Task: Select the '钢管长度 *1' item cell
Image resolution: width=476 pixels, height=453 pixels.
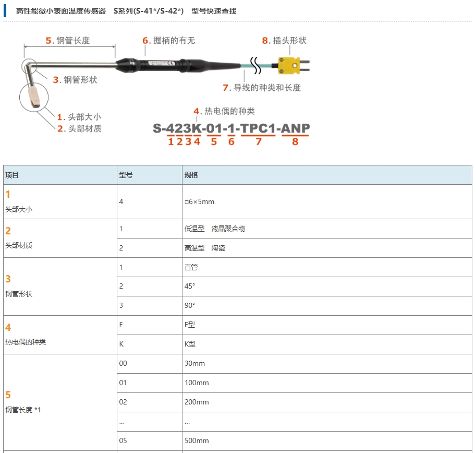Action: (60, 402)
